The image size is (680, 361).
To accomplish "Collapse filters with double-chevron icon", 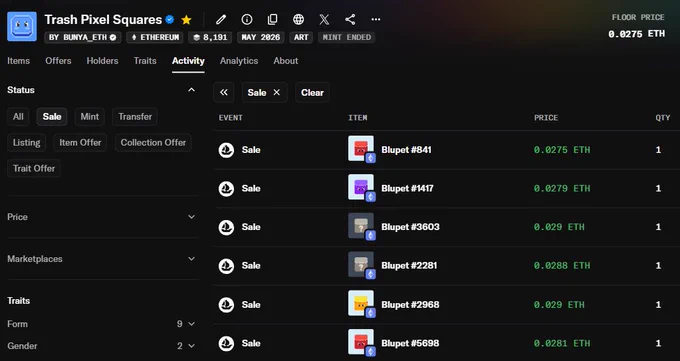I will (224, 92).
